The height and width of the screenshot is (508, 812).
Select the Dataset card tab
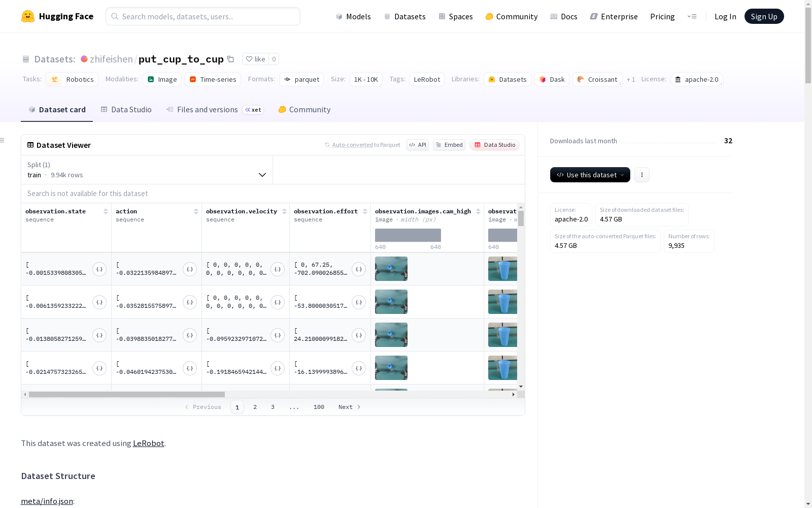tap(57, 110)
